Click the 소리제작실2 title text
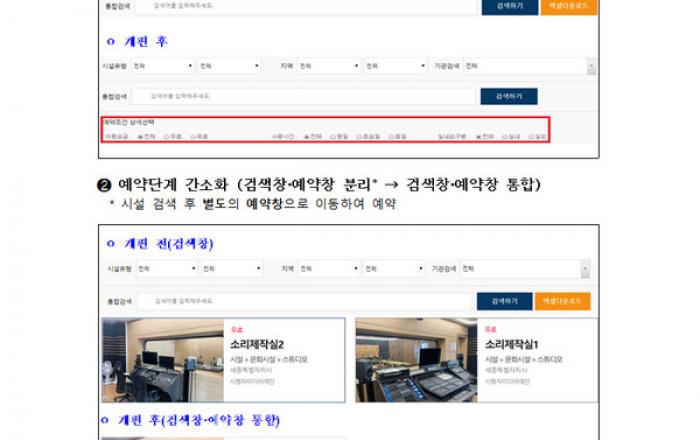Viewport: 700px width, 440px height. (257, 345)
